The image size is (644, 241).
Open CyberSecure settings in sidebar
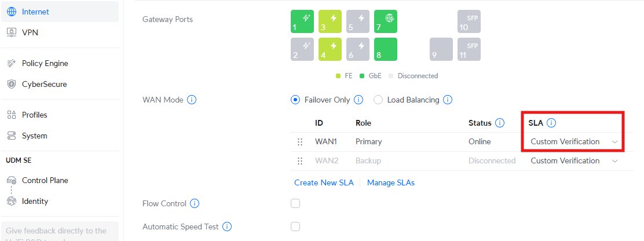tap(44, 84)
